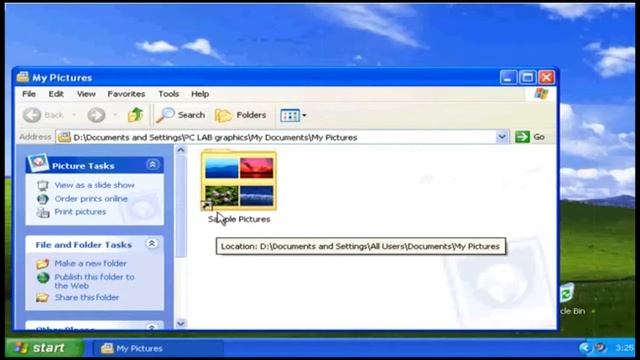Toggle the Folders pane button
Viewport: 640px width, 360px height.
(241, 115)
